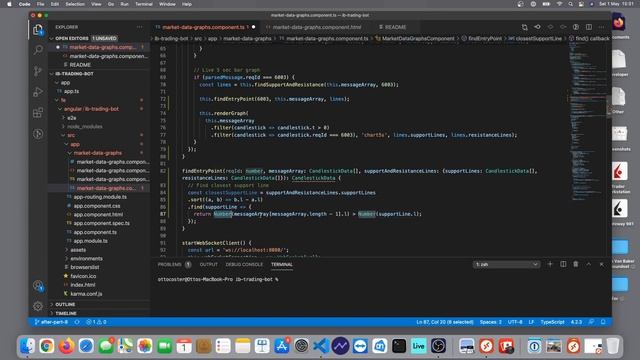Viewport: 640px width, 360px height.
Task: Open karma.conf.js in file tree
Action: [x=86, y=294]
